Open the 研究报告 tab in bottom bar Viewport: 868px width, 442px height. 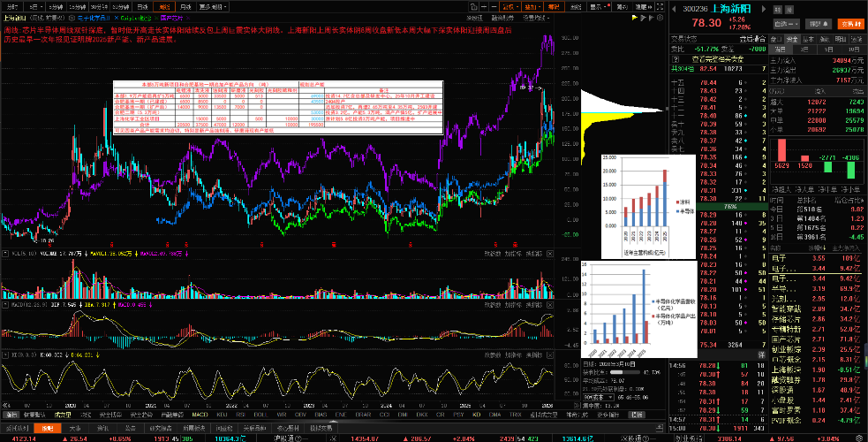point(161,428)
